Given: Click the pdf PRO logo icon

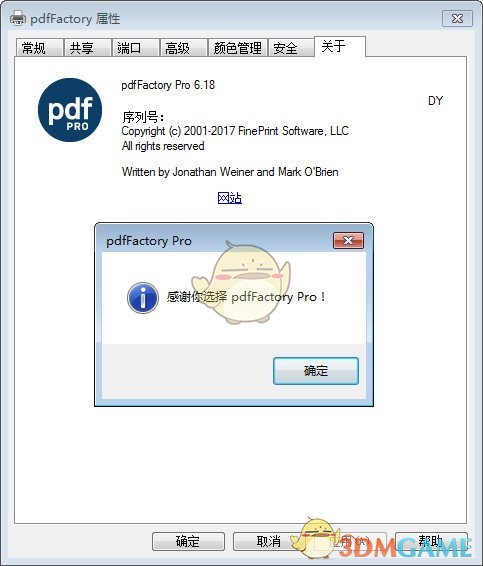Looking at the screenshot, I should pos(70,110).
